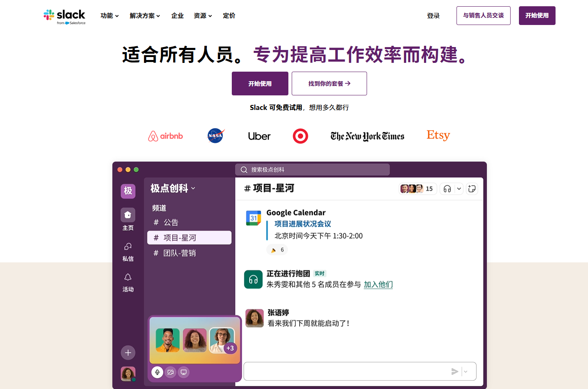This screenshot has width=588, height=389.
Task: Expand the 极点创科 workspace dropdown
Action: click(173, 188)
